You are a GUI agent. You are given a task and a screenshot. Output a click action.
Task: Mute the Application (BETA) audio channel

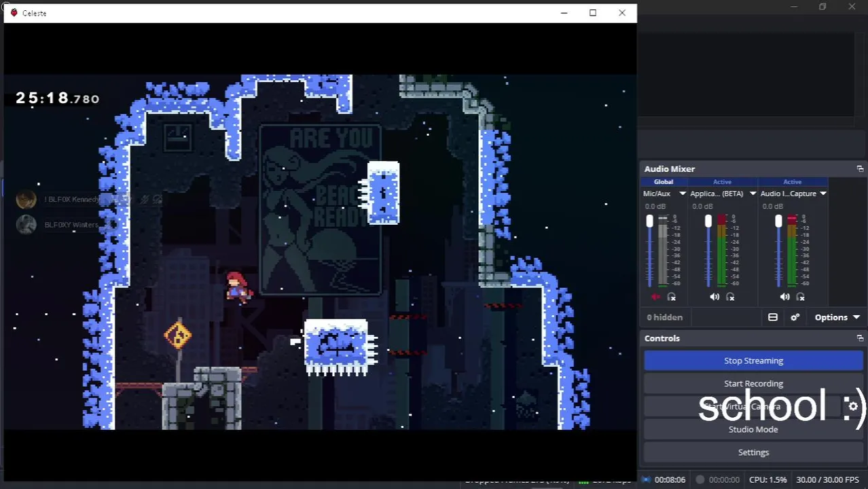pyautogui.click(x=715, y=297)
